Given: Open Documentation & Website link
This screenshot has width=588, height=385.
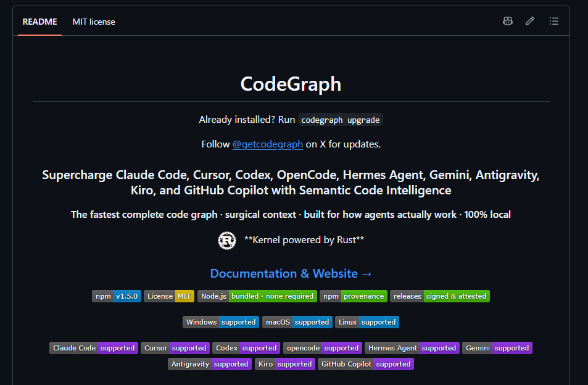Looking at the screenshot, I should click(x=291, y=273).
